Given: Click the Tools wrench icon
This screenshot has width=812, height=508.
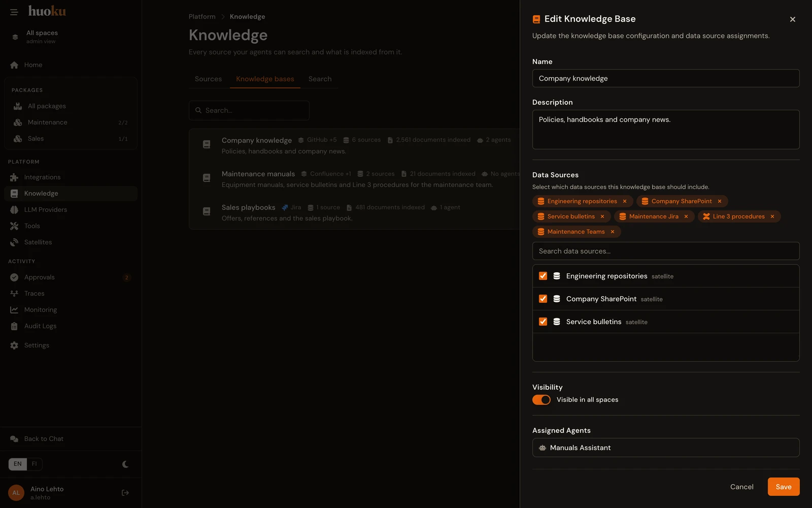Looking at the screenshot, I should [x=14, y=226].
